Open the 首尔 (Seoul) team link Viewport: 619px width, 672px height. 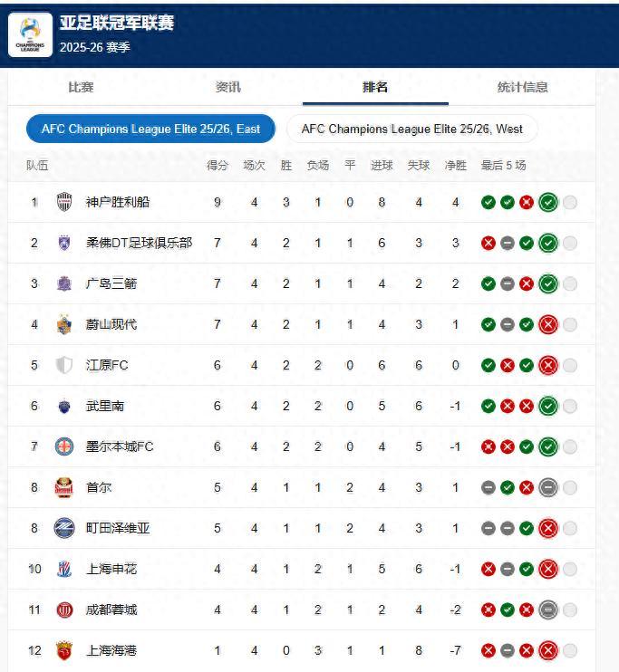99,487
